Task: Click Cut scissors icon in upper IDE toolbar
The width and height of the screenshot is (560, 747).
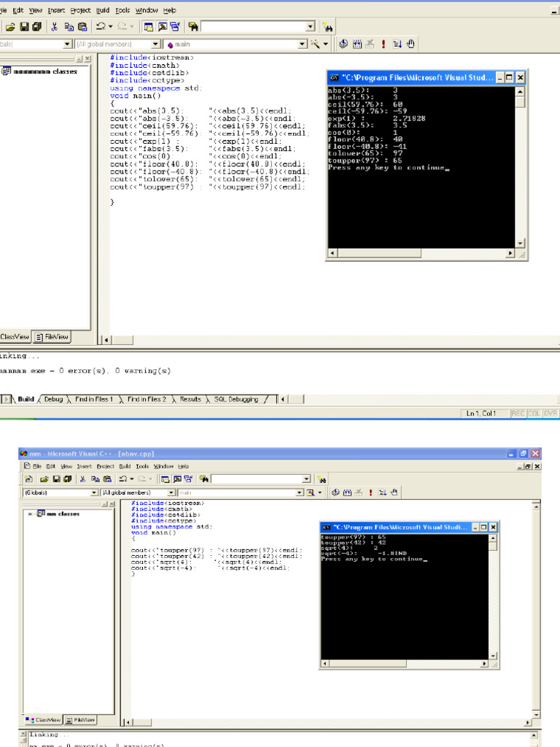Action: (x=55, y=27)
